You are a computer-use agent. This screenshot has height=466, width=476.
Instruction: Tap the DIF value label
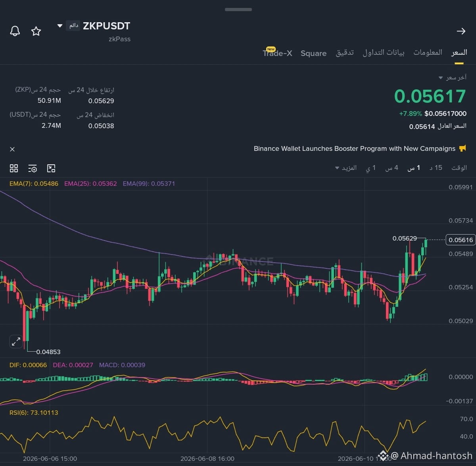[x=28, y=365]
